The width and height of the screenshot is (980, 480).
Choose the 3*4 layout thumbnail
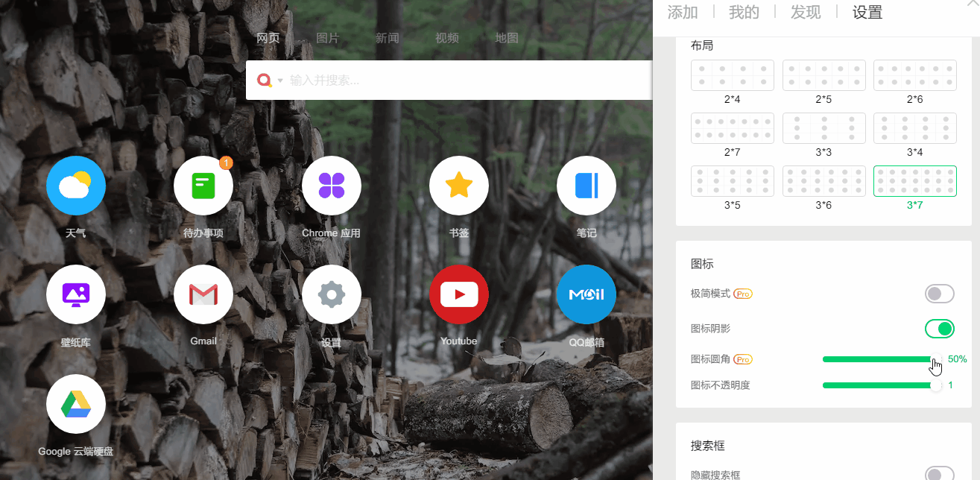(915, 128)
